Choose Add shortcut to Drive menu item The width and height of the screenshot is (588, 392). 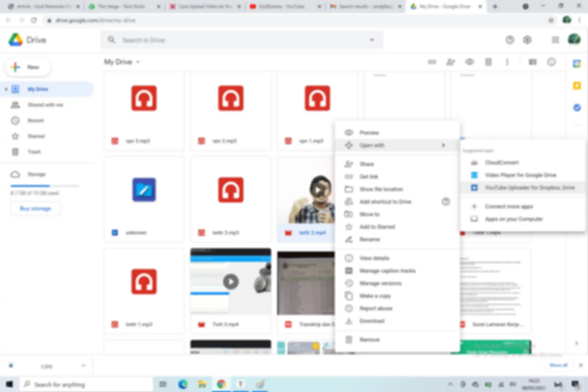click(397, 202)
